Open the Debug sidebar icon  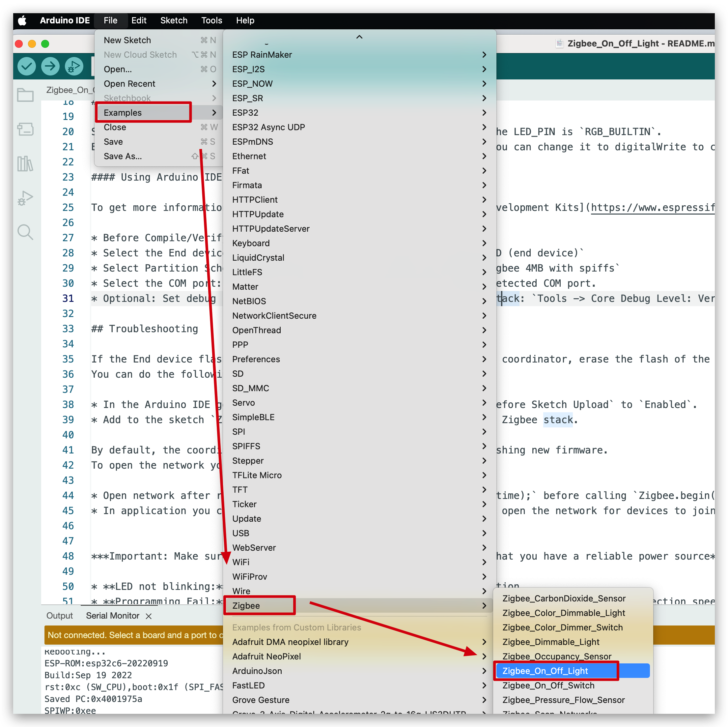pyautogui.click(x=25, y=198)
